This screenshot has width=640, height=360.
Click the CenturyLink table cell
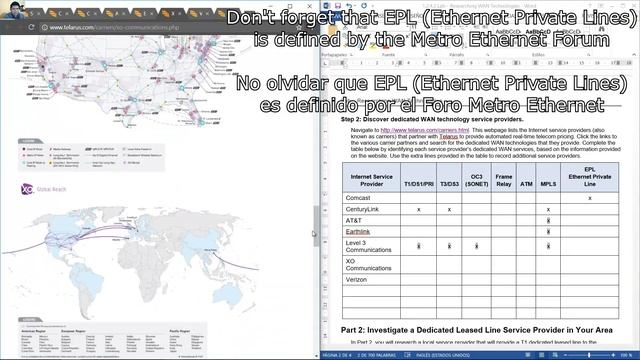pos(371,209)
